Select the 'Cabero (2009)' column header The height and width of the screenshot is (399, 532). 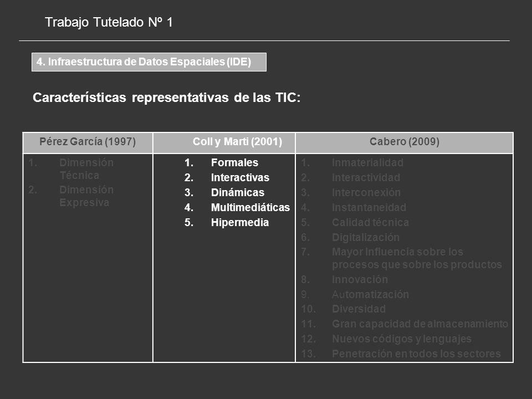[x=404, y=142]
